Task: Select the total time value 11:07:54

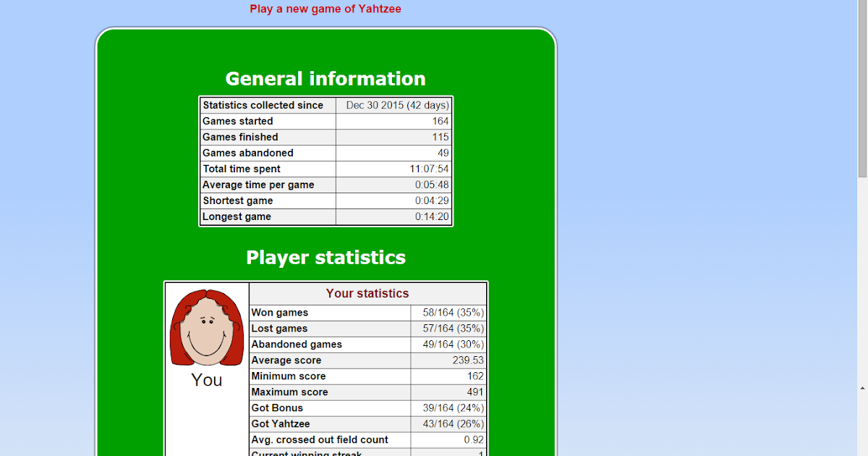Action: pyautogui.click(x=429, y=169)
